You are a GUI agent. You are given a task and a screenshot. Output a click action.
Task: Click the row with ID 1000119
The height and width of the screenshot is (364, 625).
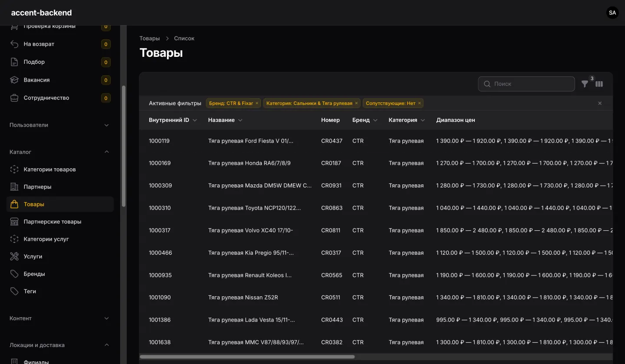tap(376, 141)
